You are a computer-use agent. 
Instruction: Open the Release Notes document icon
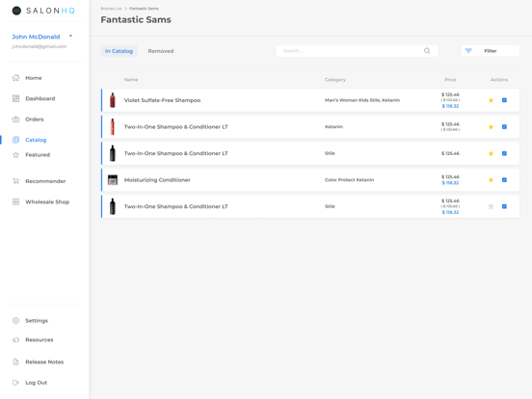[15, 361]
